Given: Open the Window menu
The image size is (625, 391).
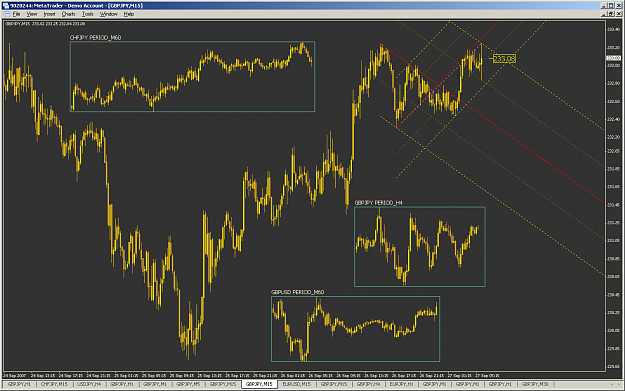Looking at the screenshot, I should click(x=108, y=14).
